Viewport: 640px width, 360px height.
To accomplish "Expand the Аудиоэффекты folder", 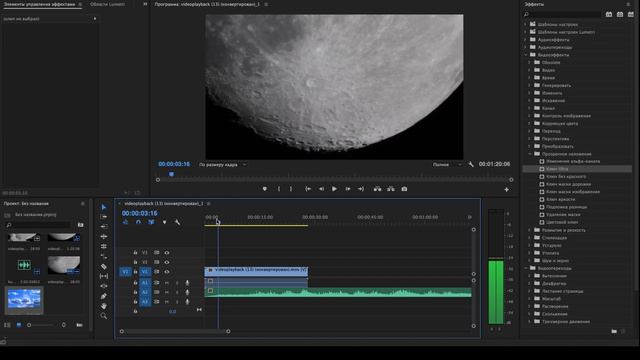I will (526, 40).
